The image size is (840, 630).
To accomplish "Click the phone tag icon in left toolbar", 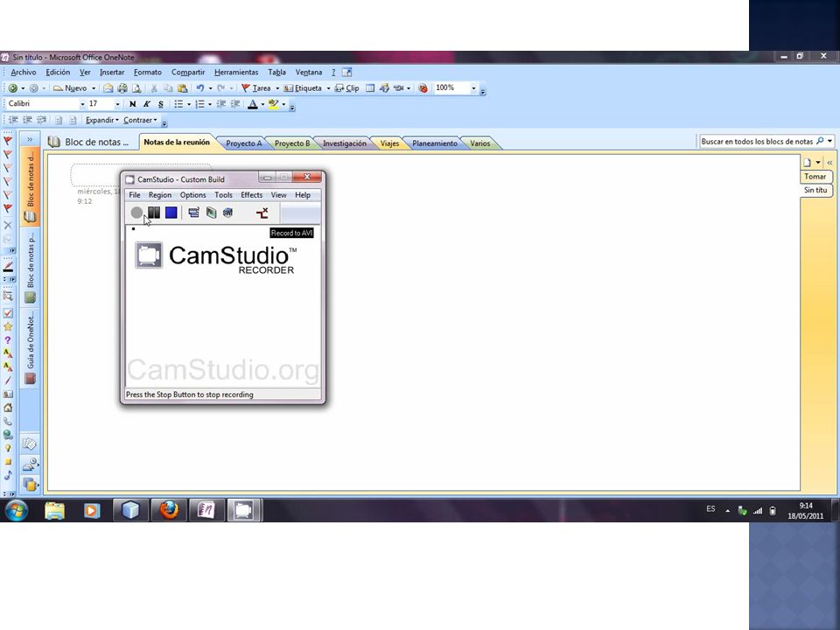I will 8,421.
